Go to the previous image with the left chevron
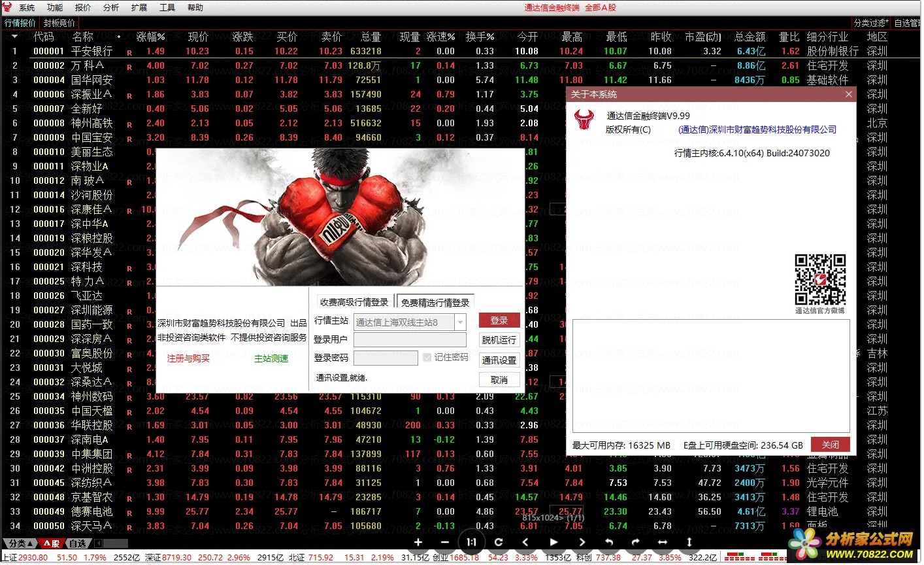The width and height of the screenshot is (924, 565). pos(525,542)
